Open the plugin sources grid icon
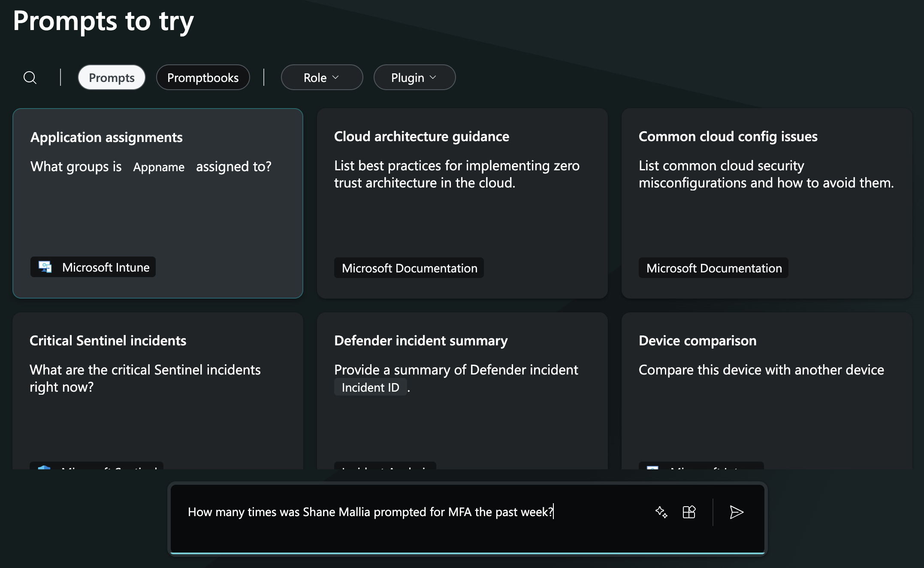The height and width of the screenshot is (568, 924). pos(689,512)
